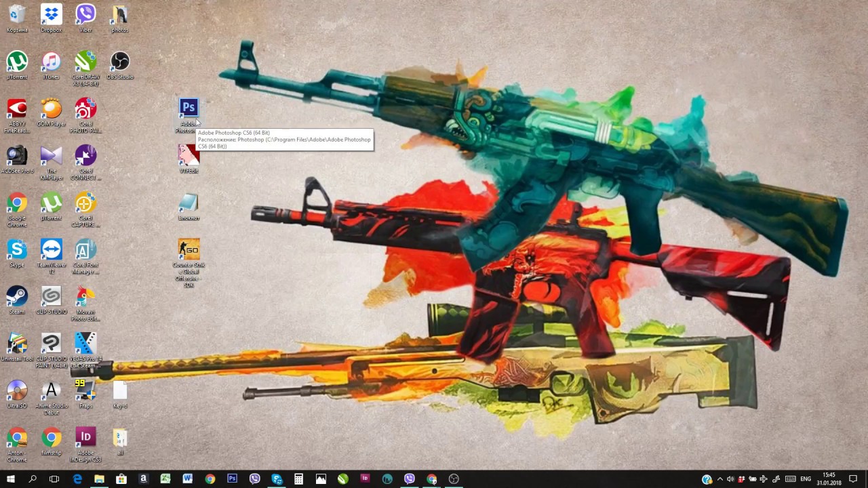The width and height of the screenshot is (868, 488).
Task: Click the InDesign taskbar icon
Action: tap(365, 479)
